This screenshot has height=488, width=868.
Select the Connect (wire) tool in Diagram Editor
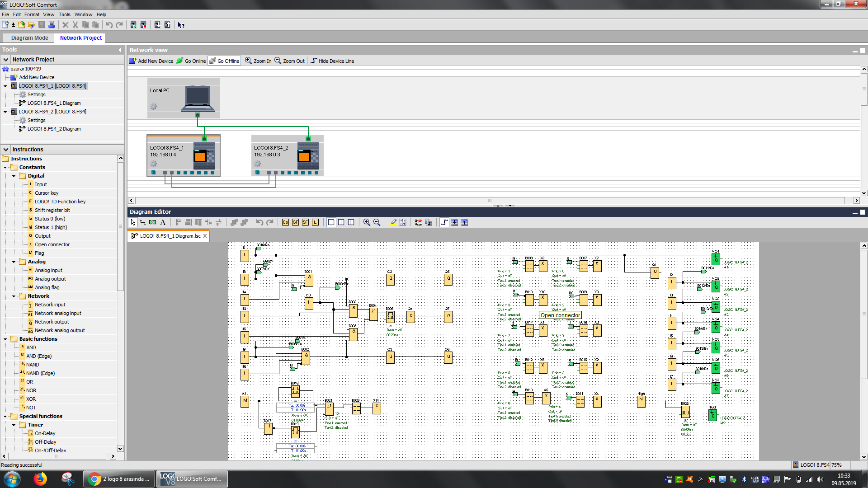pyautogui.click(x=143, y=222)
